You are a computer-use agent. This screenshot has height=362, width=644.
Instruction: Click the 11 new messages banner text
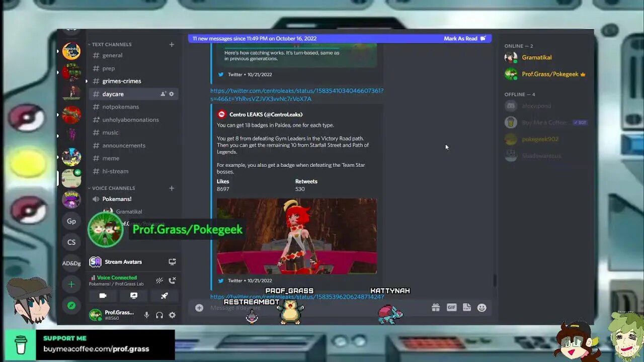point(255,38)
